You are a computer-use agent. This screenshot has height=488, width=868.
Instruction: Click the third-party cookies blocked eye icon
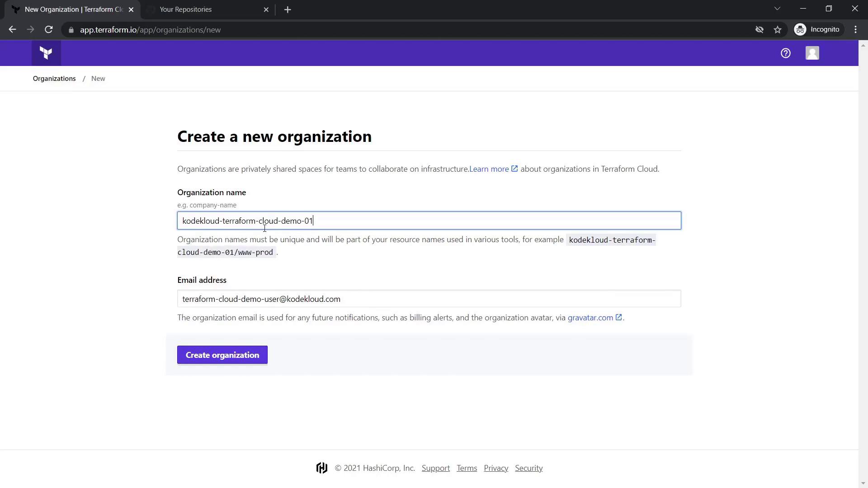coord(759,30)
